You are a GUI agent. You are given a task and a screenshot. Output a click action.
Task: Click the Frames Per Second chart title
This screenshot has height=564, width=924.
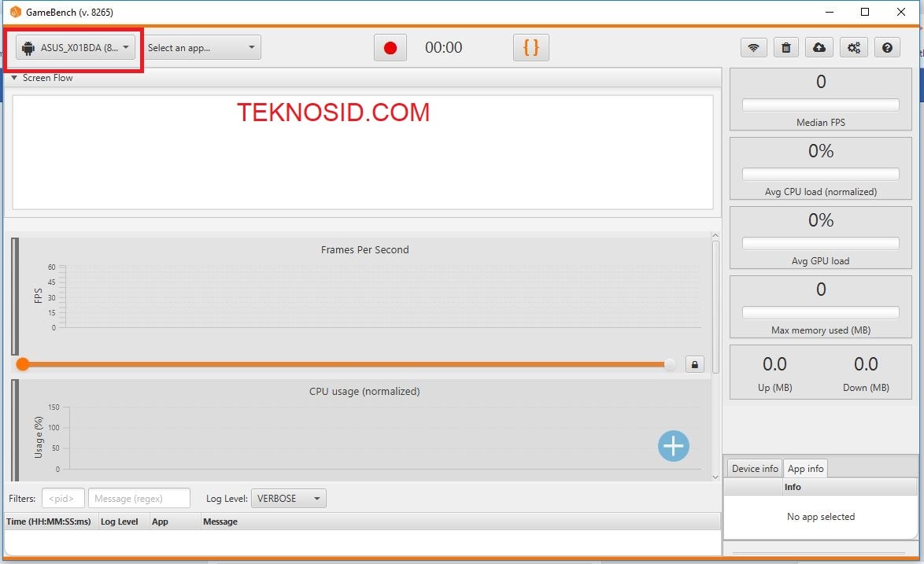pyautogui.click(x=364, y=249)
